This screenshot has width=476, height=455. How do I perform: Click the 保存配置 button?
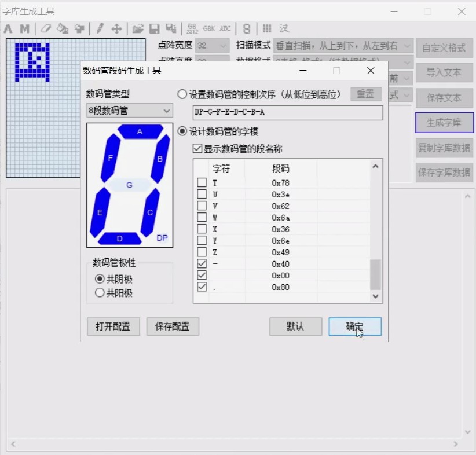173,326
